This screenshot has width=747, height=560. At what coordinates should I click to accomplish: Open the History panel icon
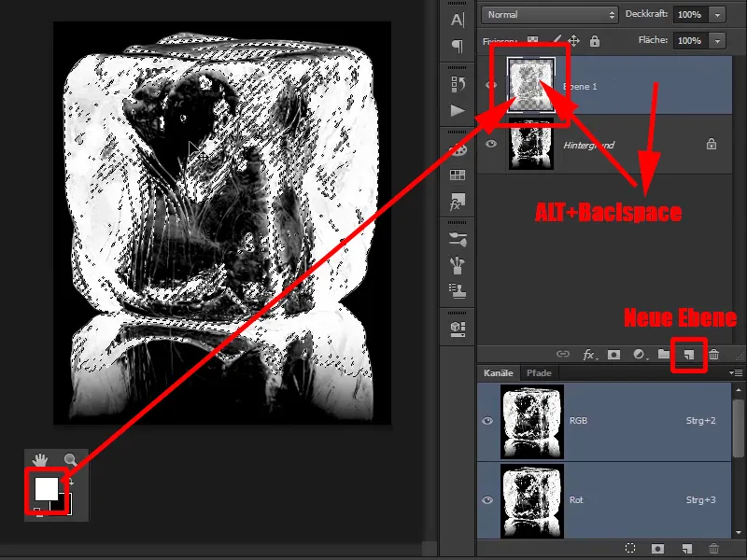coord(458,84)
